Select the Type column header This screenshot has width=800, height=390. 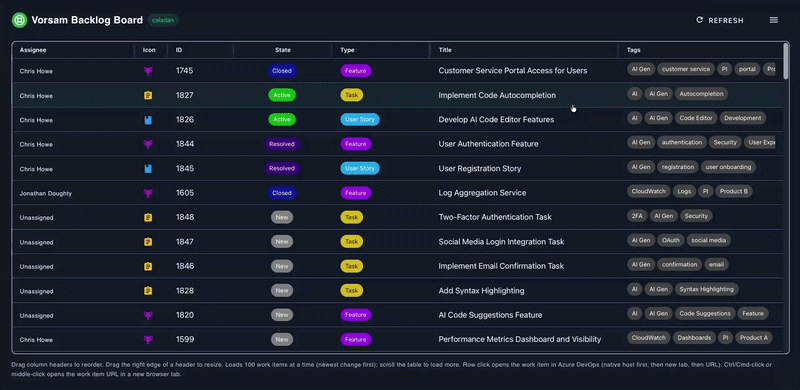pos(347,50)
